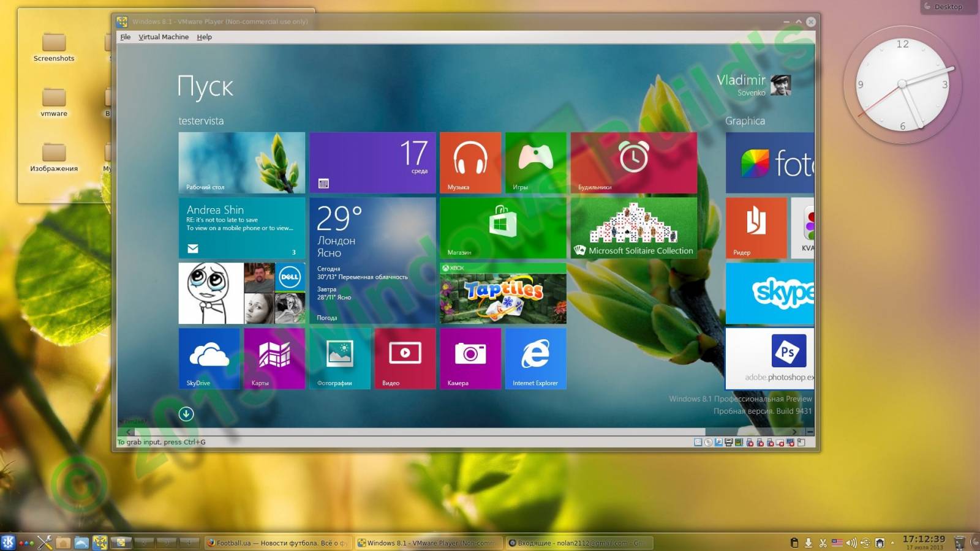Switch to the Football.ua Firefox taskbar entry
This screenshot has width=980, height=551.
[278, 542]
